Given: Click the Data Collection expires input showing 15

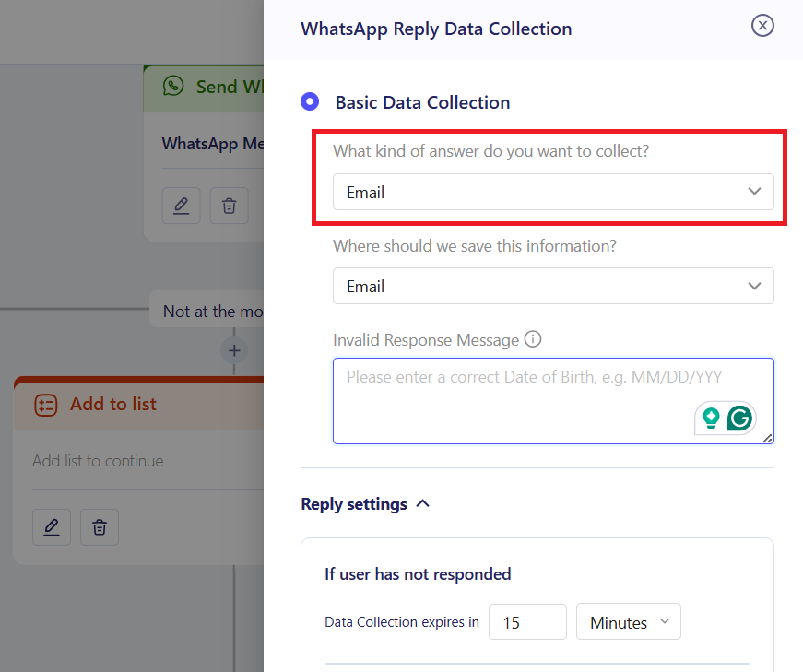Looking at the screenshot, I should coord(527,621).
